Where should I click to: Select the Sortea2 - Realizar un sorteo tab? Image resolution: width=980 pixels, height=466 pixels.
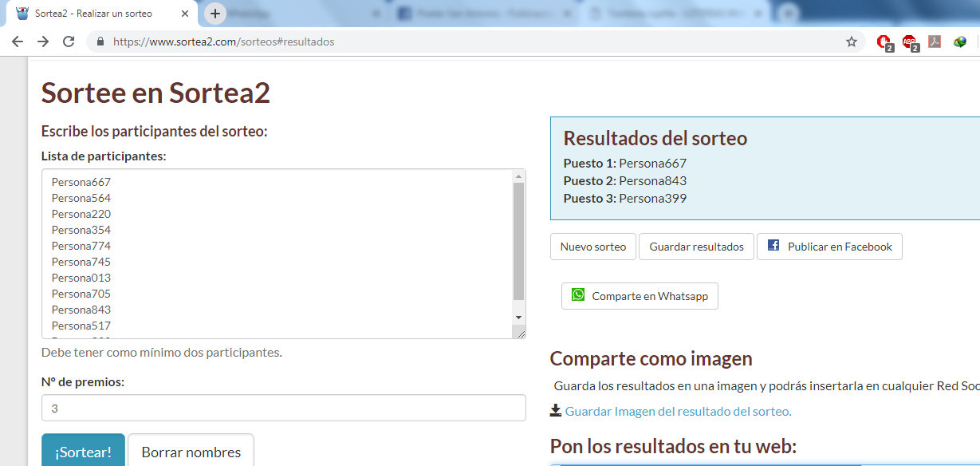point(102,14)
